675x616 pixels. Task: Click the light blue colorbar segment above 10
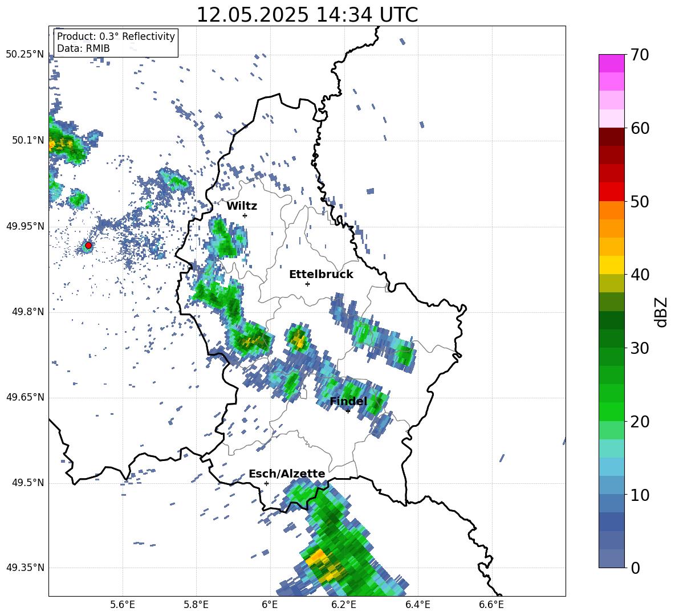coord(611,485)
